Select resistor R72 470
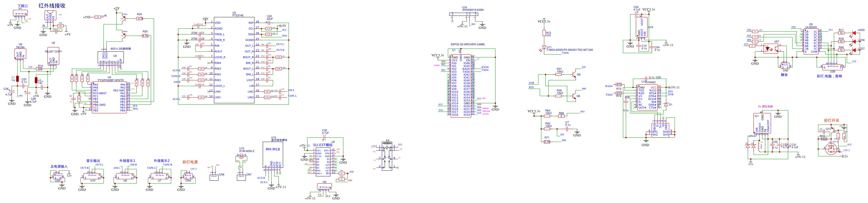868x203 pixels. pyautogui.click(x=544, y=33)
